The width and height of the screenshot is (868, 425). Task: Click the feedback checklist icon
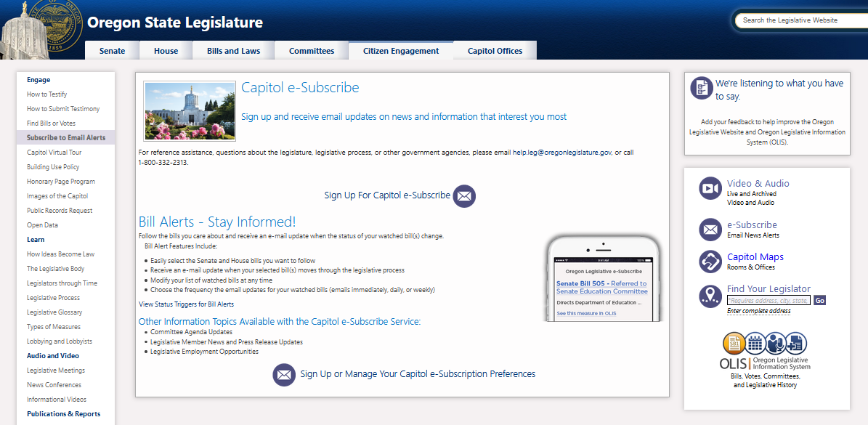(701, 88)
